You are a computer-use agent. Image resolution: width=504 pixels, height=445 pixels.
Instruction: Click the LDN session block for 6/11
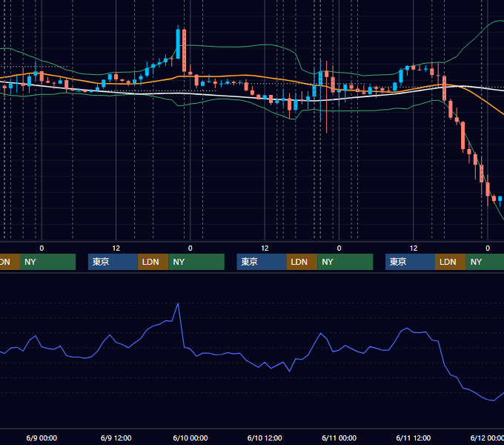451,262
